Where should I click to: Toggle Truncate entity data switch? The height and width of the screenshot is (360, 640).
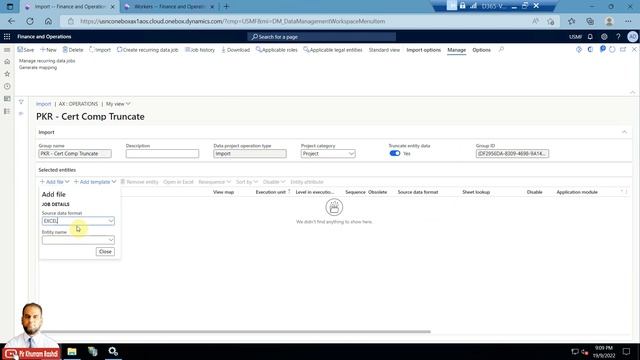click(395, 153)
